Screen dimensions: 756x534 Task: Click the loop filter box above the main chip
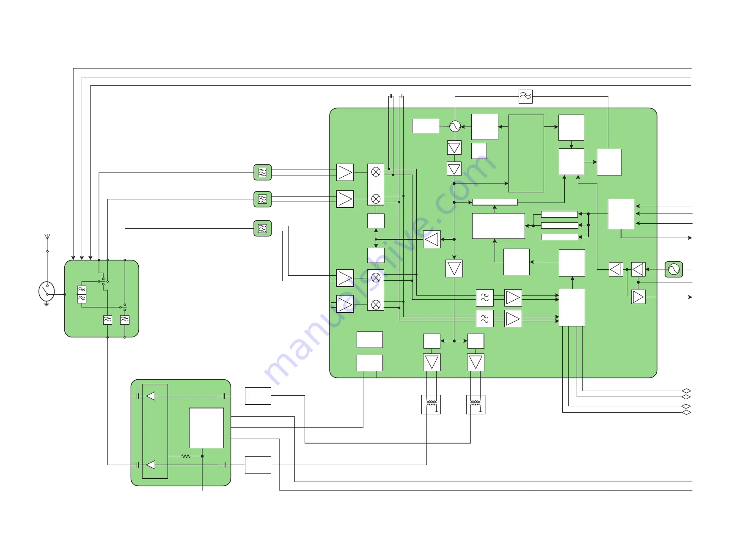pos(525,96)
